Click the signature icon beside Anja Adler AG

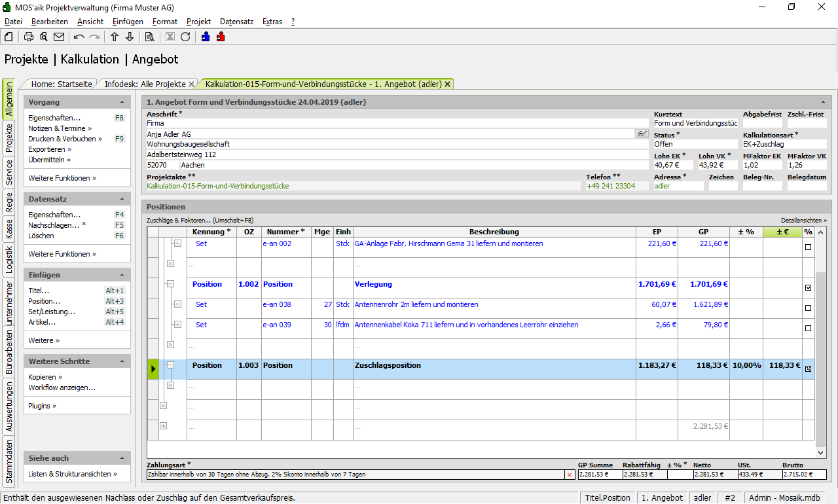tap(641, 134)
